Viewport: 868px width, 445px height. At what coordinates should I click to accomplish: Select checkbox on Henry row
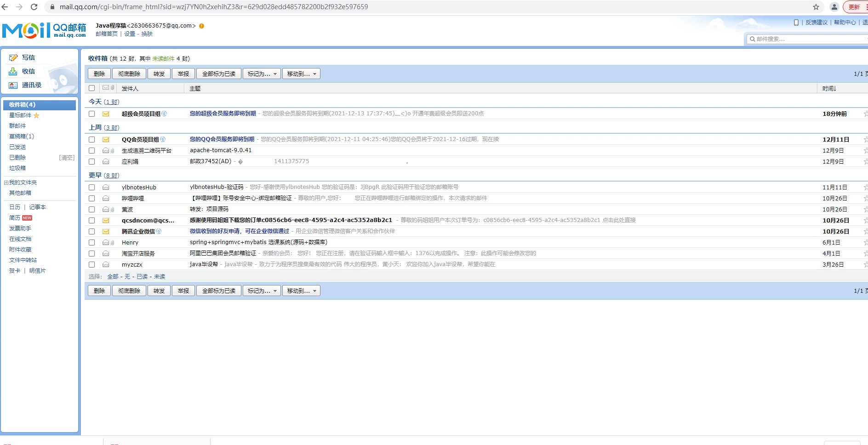[x=91, y=242]
